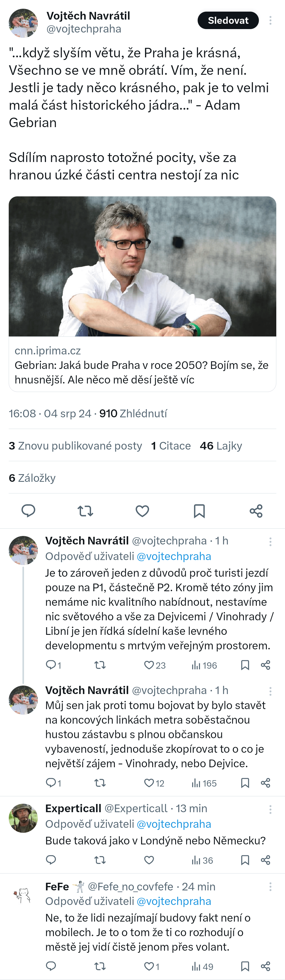
Task: Like the main post with heart icon
Action: click(142, 511)
